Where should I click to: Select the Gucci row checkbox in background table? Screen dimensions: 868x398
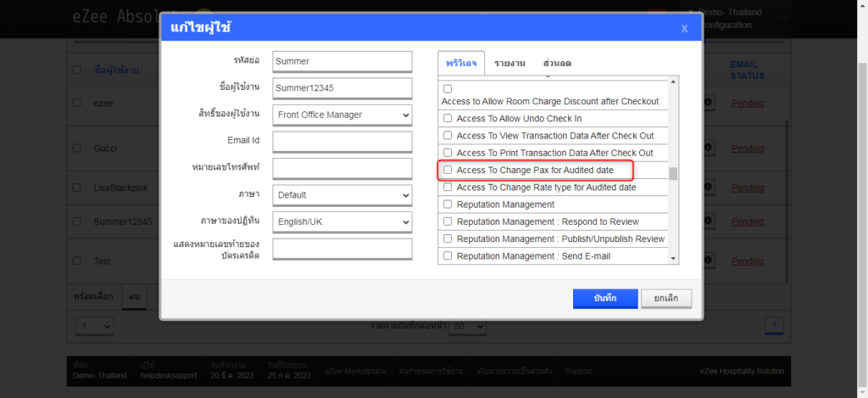click(x=76, y=149)
